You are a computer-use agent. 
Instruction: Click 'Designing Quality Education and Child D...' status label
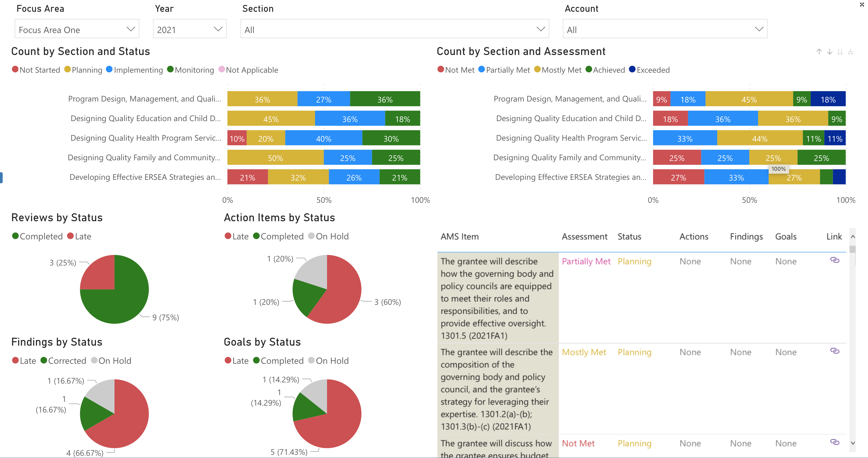click(146, 119)
